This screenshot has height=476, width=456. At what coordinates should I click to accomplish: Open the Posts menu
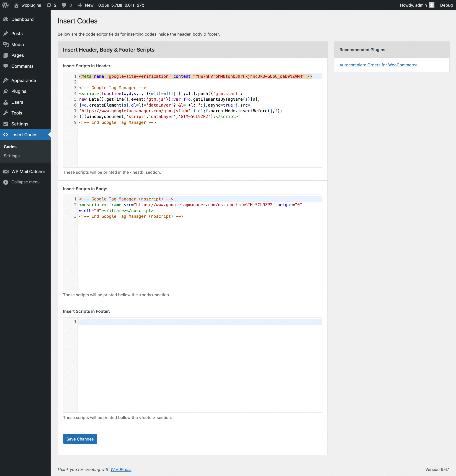(25, 33)
